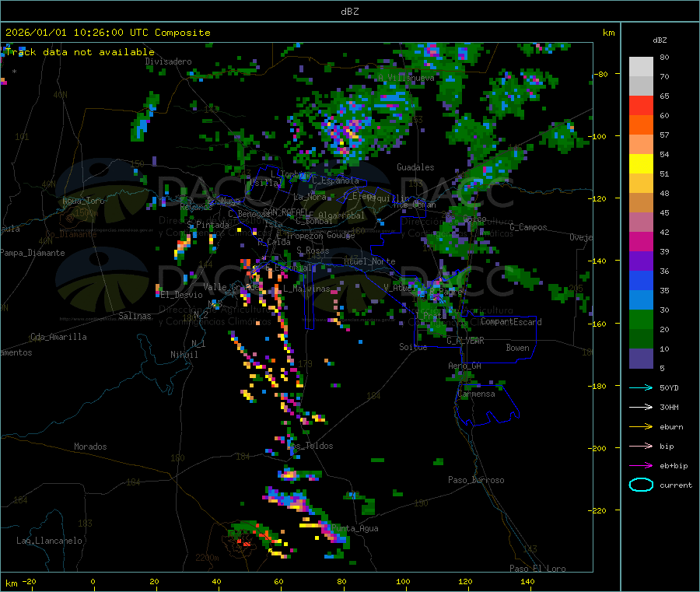Click the 'Bowen' map label
Image resolution: width=700 pixels, height=592 pixels.
518,348
